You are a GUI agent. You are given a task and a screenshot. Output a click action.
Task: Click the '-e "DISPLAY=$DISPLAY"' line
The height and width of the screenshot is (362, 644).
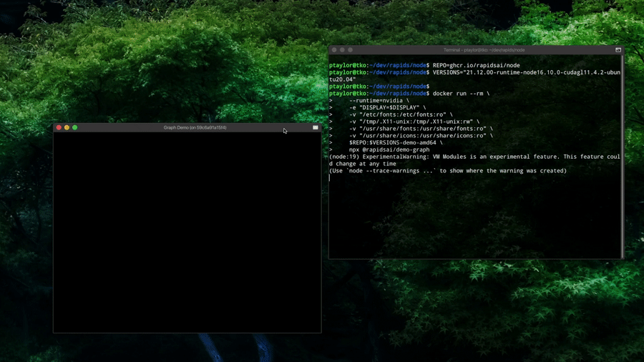(x=377, y=107)
